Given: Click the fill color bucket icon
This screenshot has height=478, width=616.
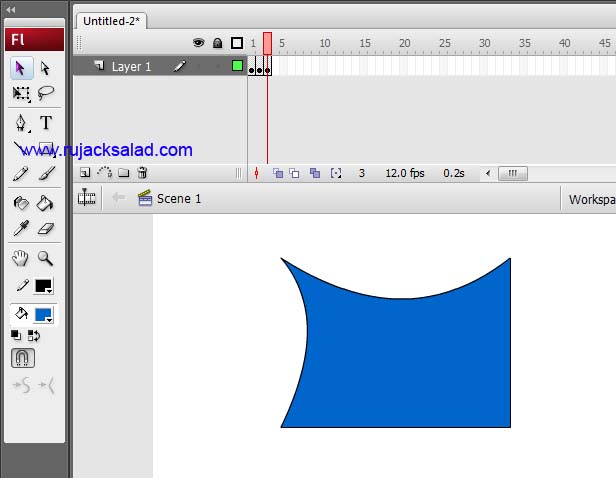Looking at the screenshot, I should pos(21,314).
